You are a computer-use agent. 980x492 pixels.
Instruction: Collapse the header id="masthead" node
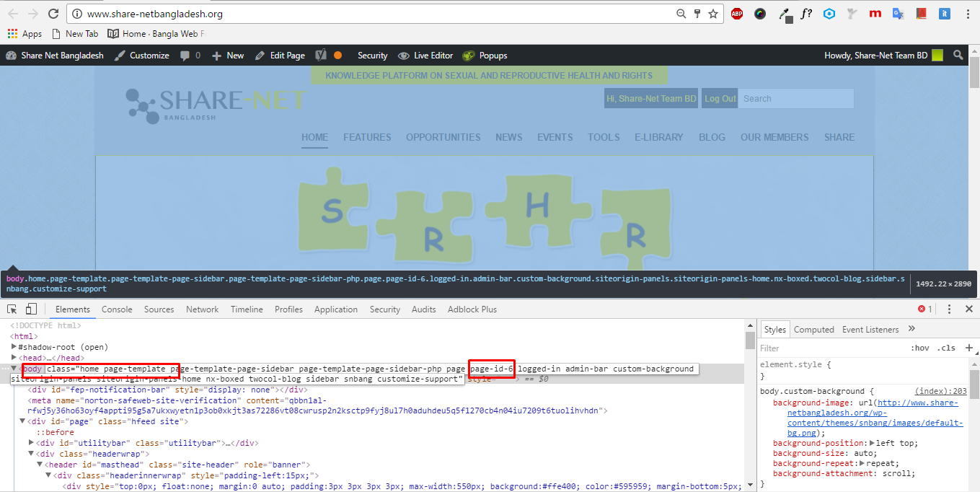tap(40, 465)
